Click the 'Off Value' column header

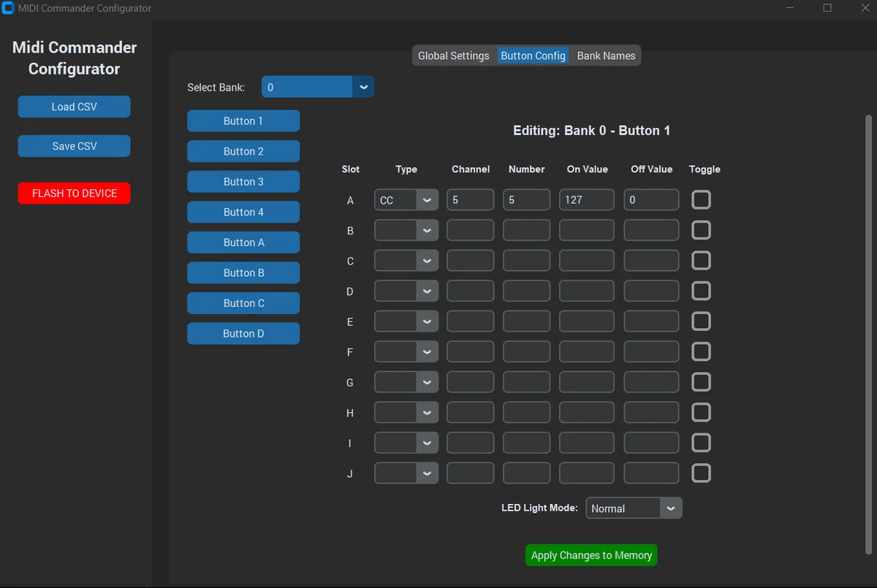pyautogui.click(x=652, y=169)
